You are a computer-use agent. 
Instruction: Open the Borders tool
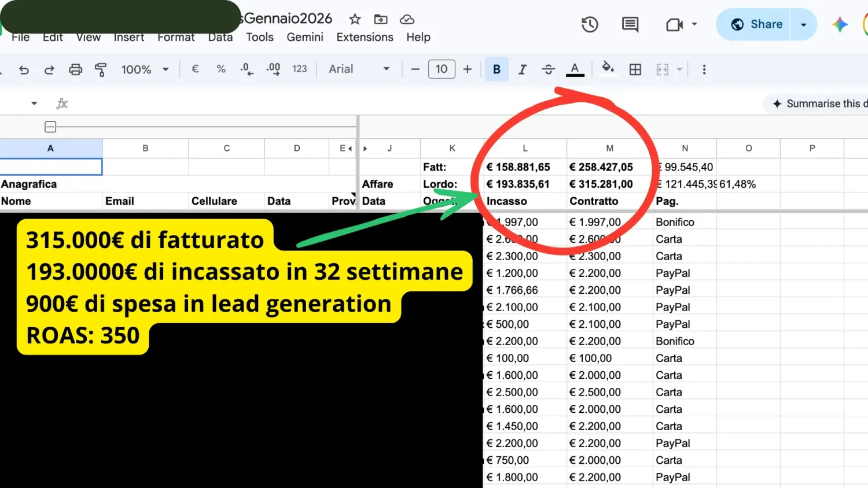(635, 69)
